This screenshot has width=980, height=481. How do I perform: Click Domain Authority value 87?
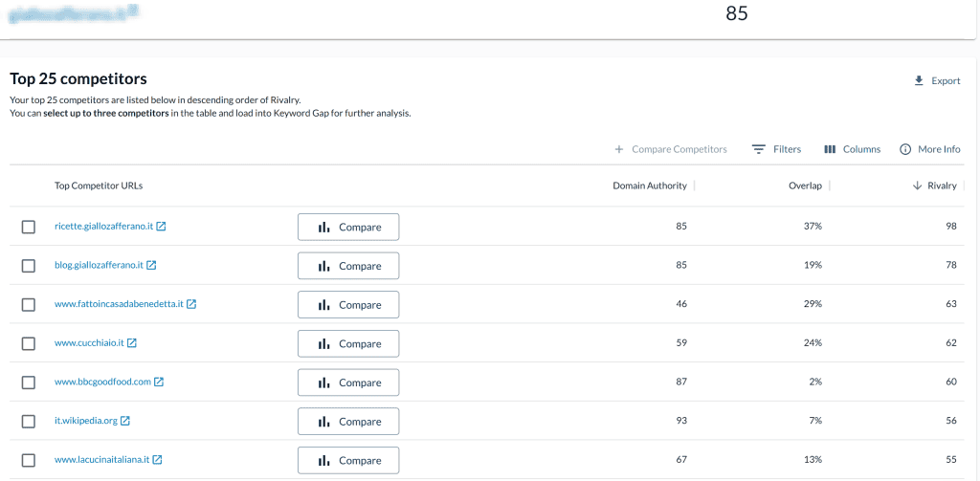click(681, 382)
